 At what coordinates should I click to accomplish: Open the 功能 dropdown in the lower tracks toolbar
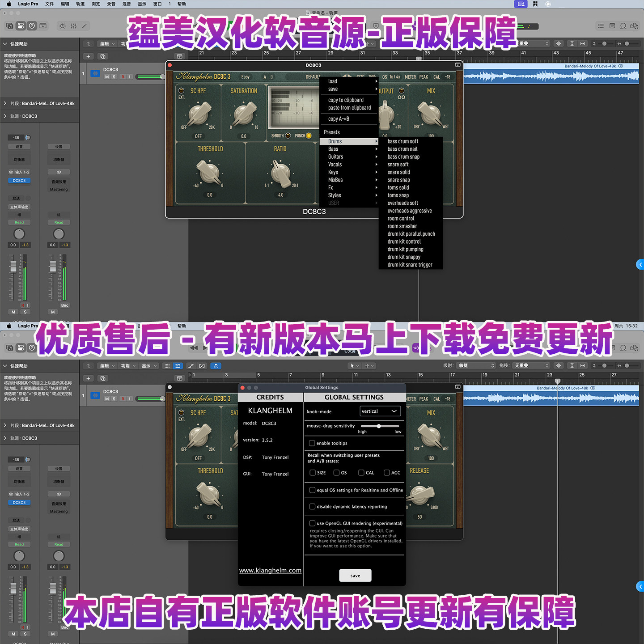pyautogui.click(x=128, y=366)
